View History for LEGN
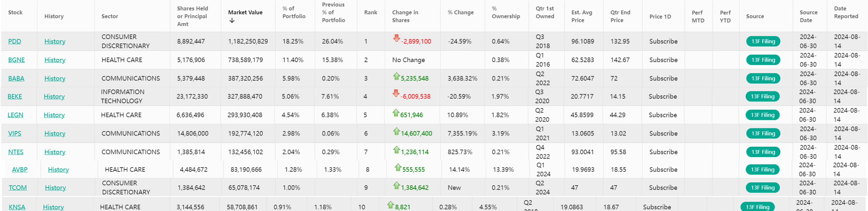This screenshot has height=211, width=868. click(54, 115)
